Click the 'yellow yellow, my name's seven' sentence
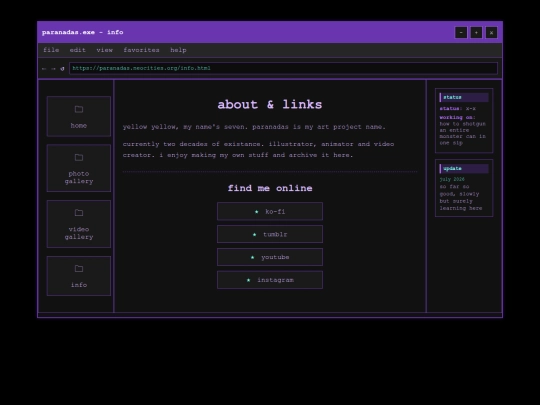This screenshot has height=405, width=540. click(254, 127)
